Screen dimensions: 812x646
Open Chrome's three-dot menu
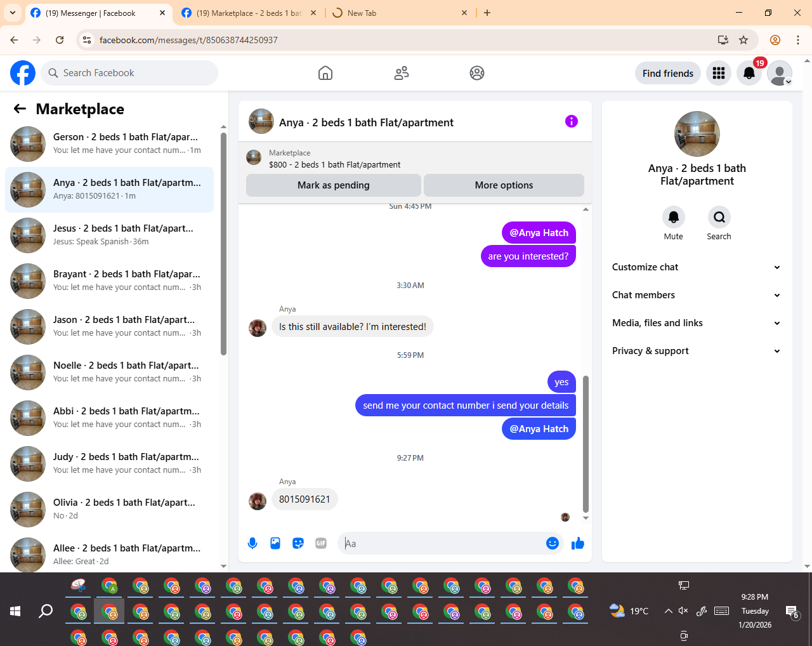point(798,40)
